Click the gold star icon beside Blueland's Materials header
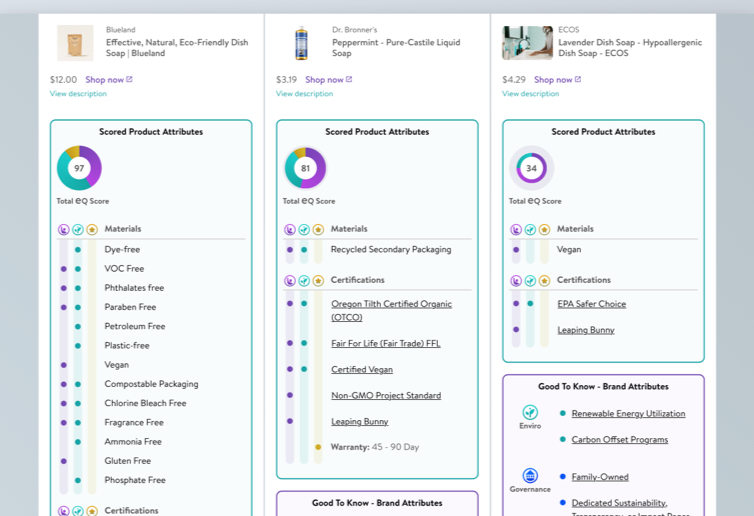 coord(92,230)
